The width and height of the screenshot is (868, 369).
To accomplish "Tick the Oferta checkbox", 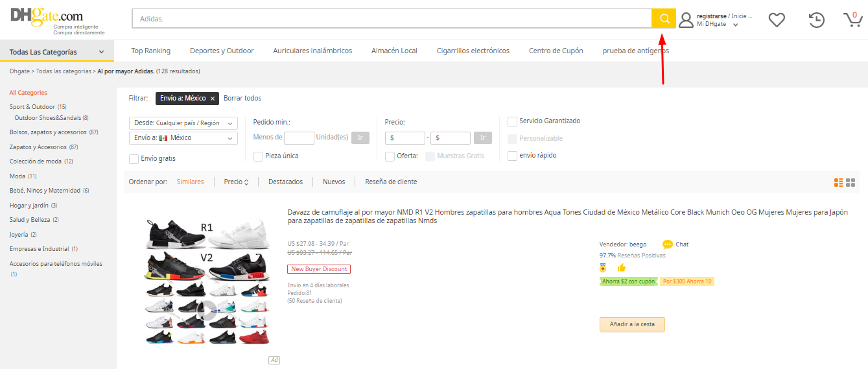I will 390,156.
